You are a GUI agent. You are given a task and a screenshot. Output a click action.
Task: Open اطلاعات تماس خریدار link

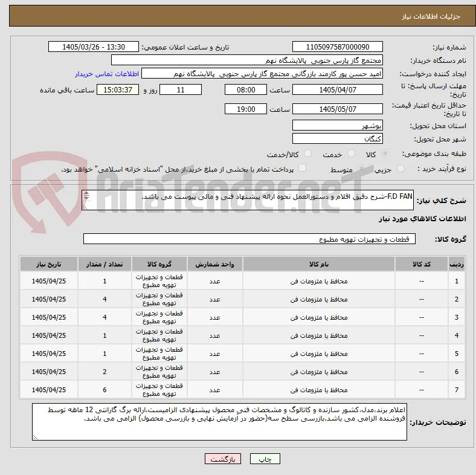click(x=107, y=74)
